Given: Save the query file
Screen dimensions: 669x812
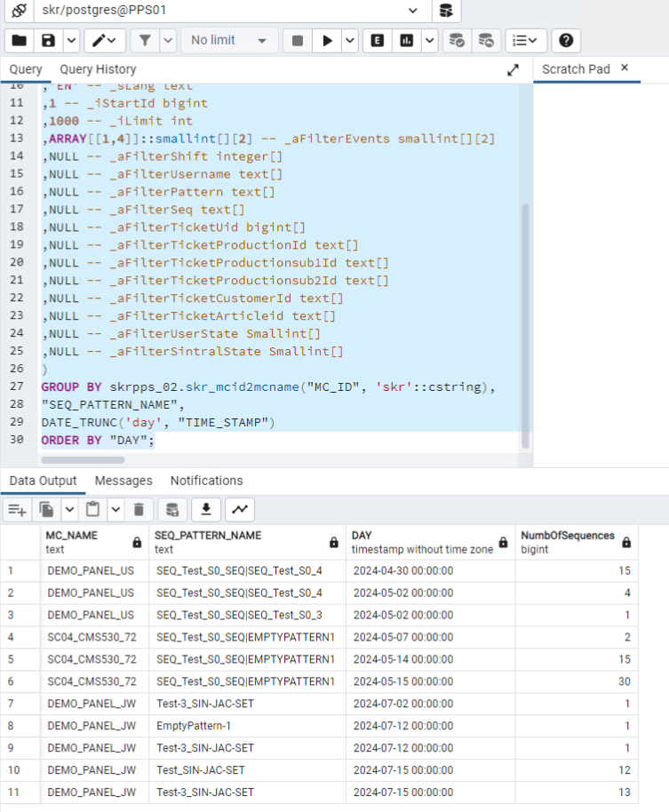Looking at the screenshot, I should pos(48,40).
